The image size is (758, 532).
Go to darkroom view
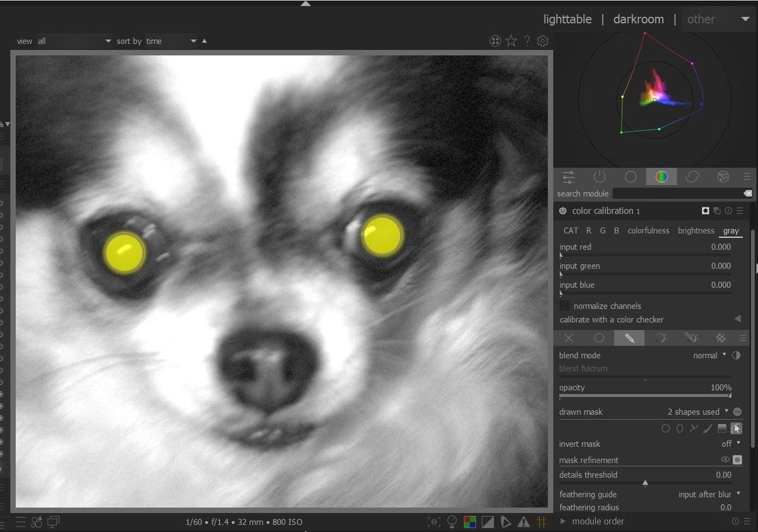coord(639,19)
